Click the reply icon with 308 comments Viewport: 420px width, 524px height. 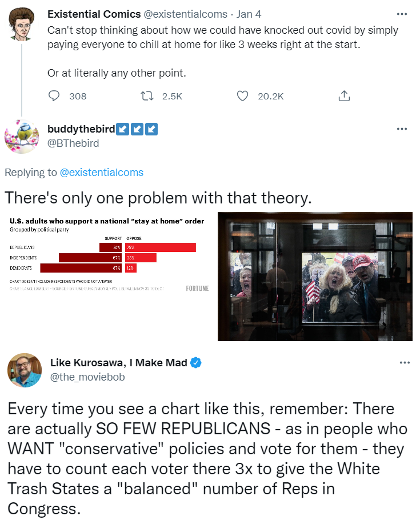(x=54, y=96)
